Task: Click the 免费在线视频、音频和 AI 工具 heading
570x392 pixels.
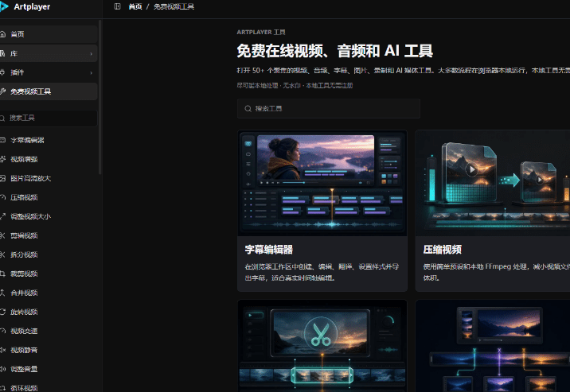Action: coord(335,51)
